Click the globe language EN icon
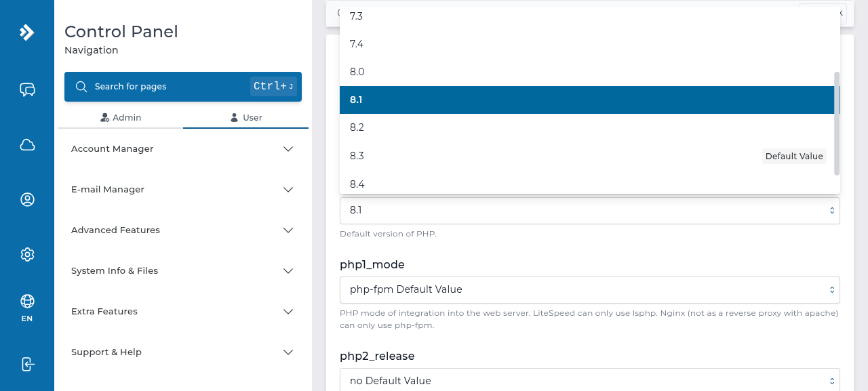The width and height of the screenshot is (868, 391). pyautogui.click(x=27, y=308)
